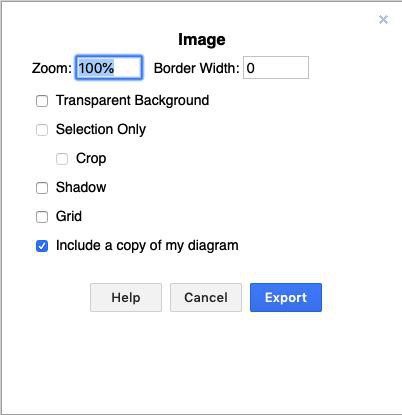Close the Image export dialog with X
The width and height of the screenshot is (402, 415).
[383, 20]
